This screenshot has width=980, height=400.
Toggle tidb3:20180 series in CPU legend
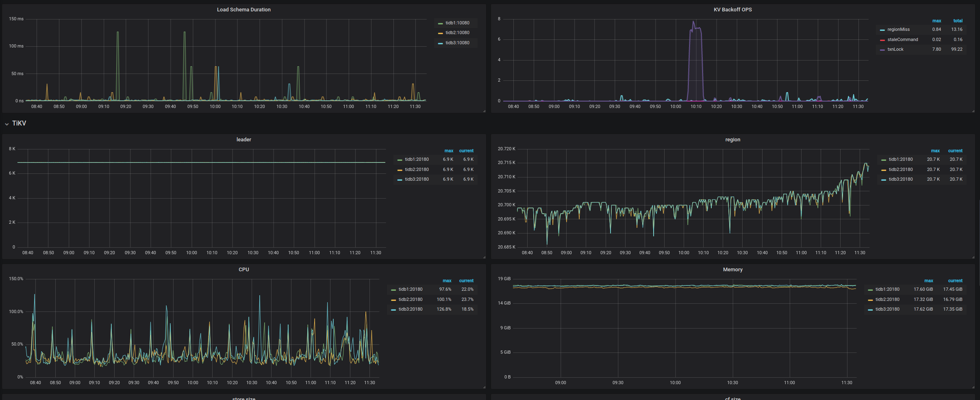click(410, 309)
